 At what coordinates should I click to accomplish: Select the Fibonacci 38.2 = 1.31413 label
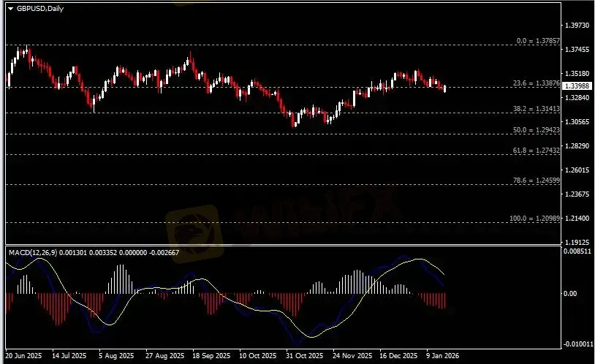click(537, 109)
